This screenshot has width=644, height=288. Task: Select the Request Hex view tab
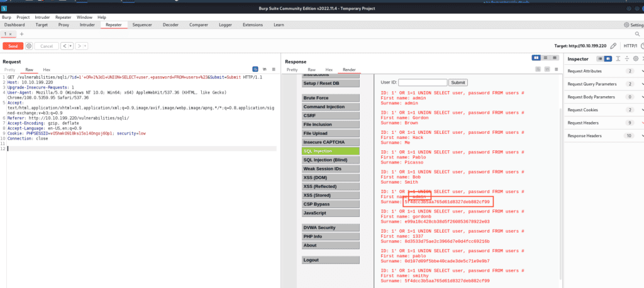[47, 70]
